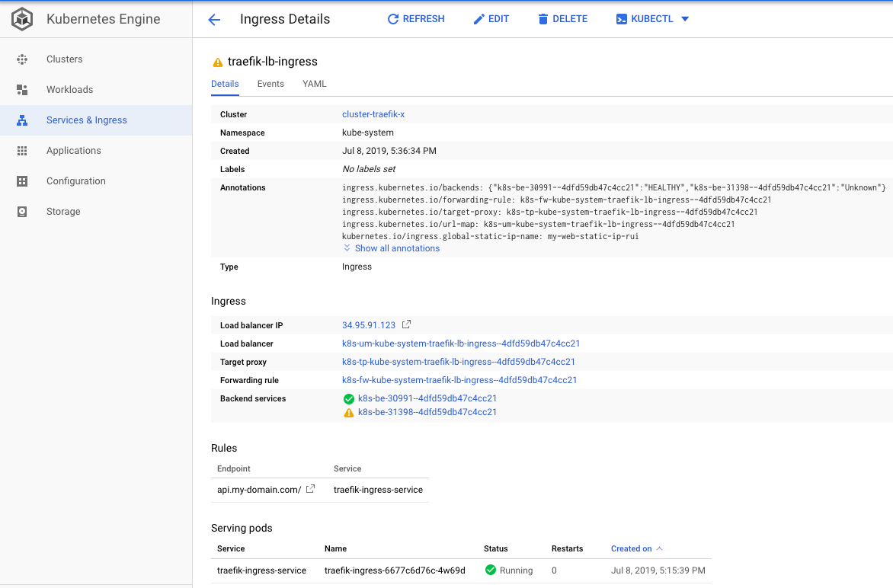893x588 pixels.
Task: Open load balancer IP 34.95.91.123
Action: 369,325
